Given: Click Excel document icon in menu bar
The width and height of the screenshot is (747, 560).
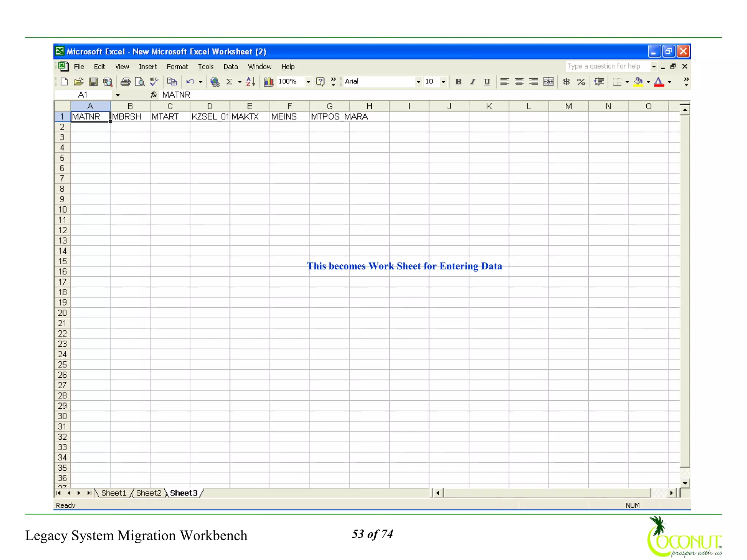Looking at the screenshot, I should [x=63, y=66].
